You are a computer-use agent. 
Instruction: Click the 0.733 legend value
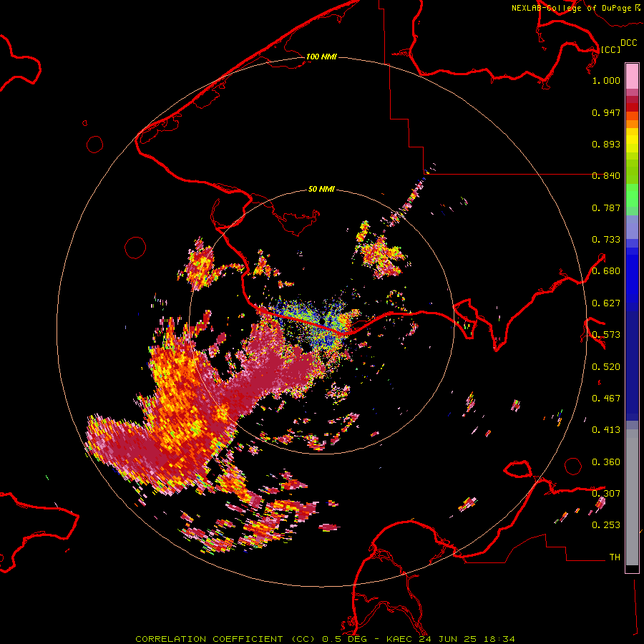606,240
